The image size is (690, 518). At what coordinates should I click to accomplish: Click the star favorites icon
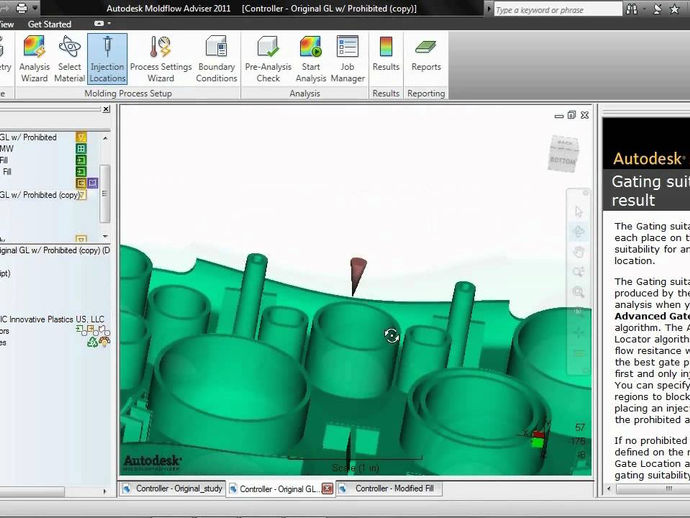674,9
